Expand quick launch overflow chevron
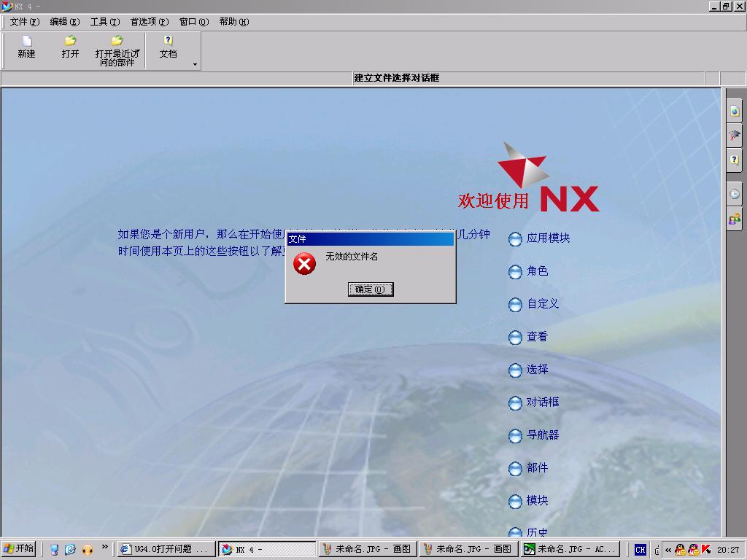747x560 pixels. [105, 547]
